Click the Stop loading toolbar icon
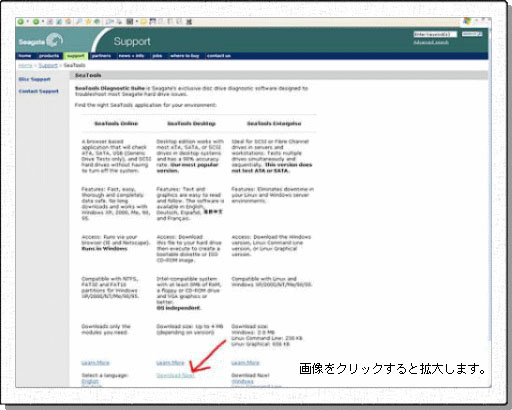This screenshot has height=410, width=512. tap(50, 22)
